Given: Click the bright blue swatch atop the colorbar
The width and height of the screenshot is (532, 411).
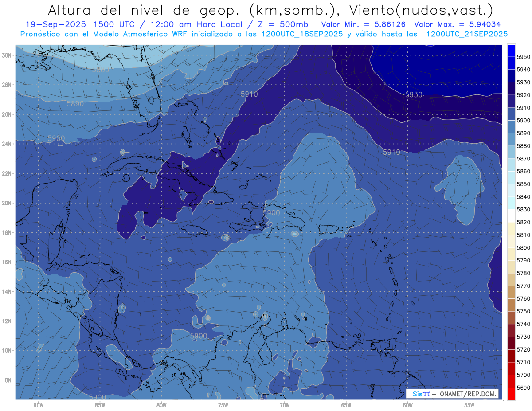Looking at the screenshot, I should point(511,50).
